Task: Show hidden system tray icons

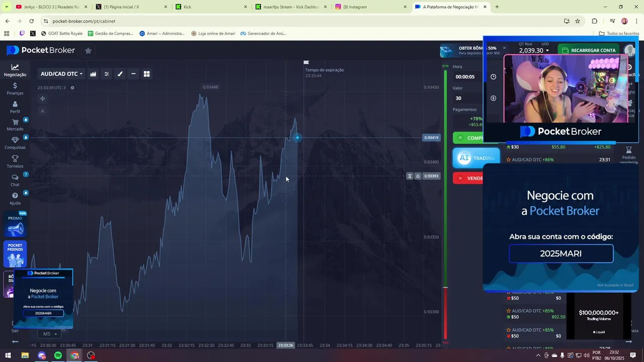Action: point(538,355)
